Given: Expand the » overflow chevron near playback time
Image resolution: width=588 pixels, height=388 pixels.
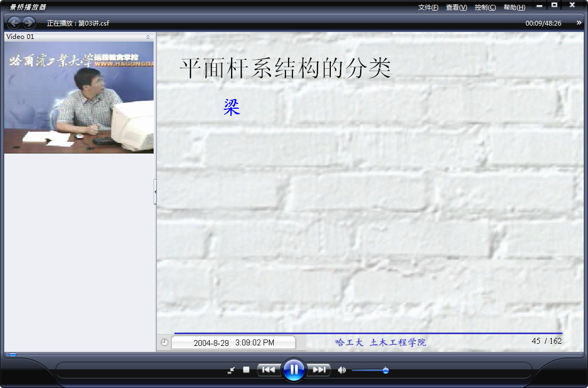Looking at the screenshot, I should (x=579, y=23).
